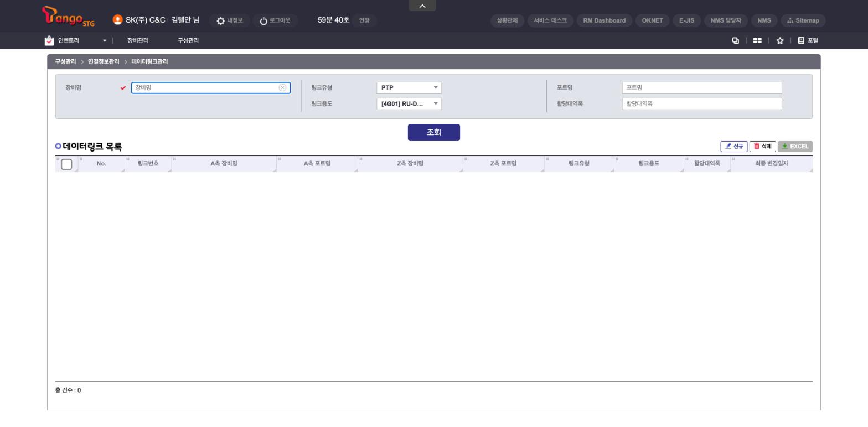The image size is (868, 427).
Task: Focus the 포트명 input field
Action: 702,87
